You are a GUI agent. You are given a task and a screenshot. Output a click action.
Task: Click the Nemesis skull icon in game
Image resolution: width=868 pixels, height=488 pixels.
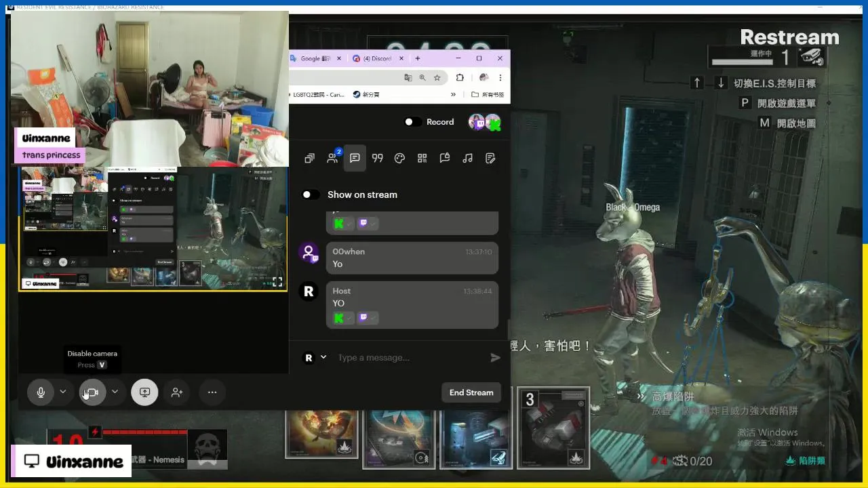point(207,449)
